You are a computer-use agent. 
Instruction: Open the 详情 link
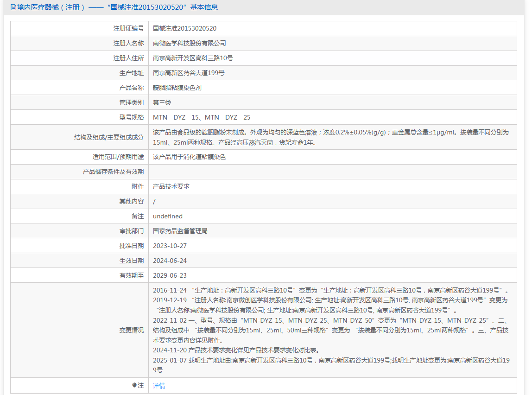click(159, 386)
